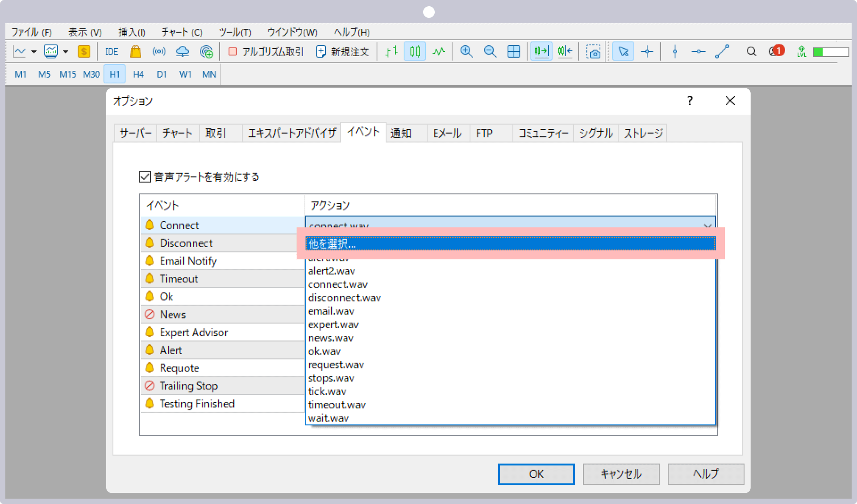Switch to line chart zigzag icon
This screenshot has width=857, height=504.
439,52
